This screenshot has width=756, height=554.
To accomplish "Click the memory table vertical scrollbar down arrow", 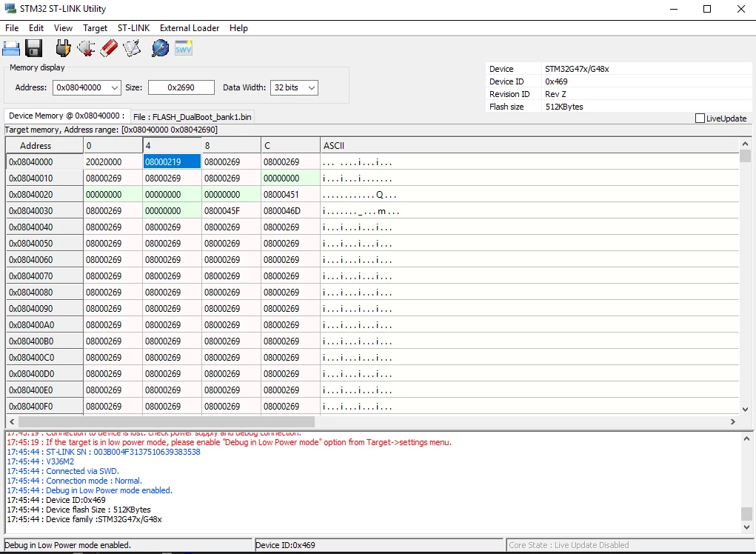I will pos(746,410).
